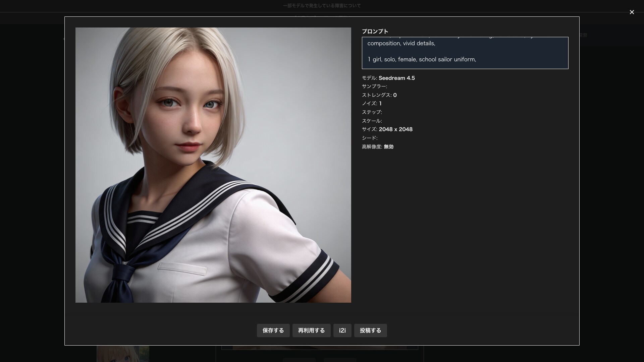
Task: Click the ストレングス strength value
Action: [x=395, y=95]
